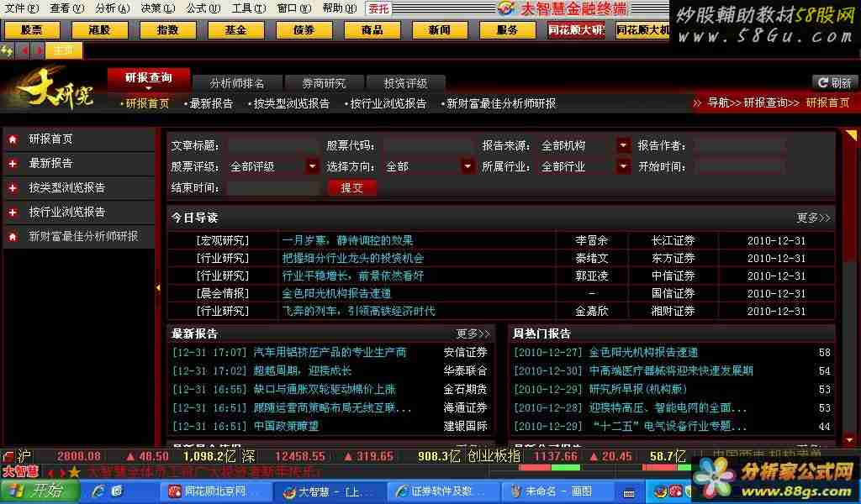Screen dimensions: 861x504
Task: Open the 分析 menu
Action: pyautogui.click(x=113, y=8)
